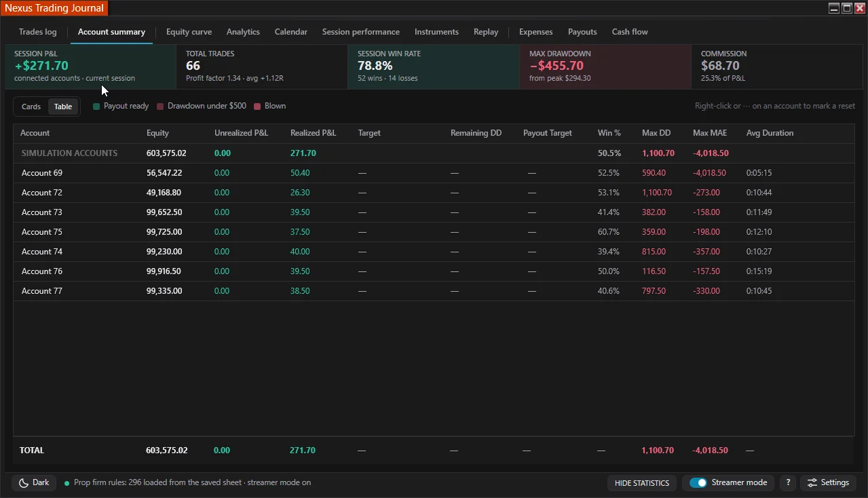Click the Commission stat card

coord(777,66)
